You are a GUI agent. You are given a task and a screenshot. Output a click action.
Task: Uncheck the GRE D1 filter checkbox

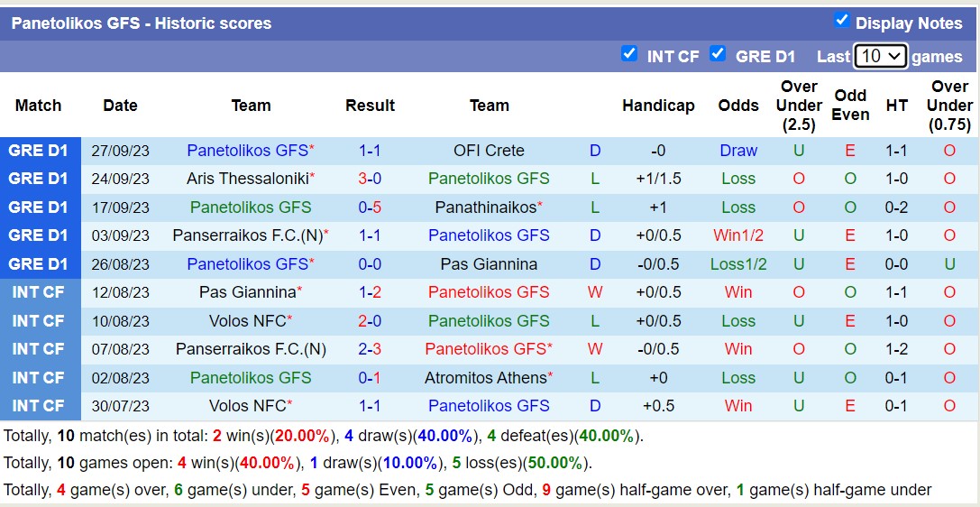point(718,53)
